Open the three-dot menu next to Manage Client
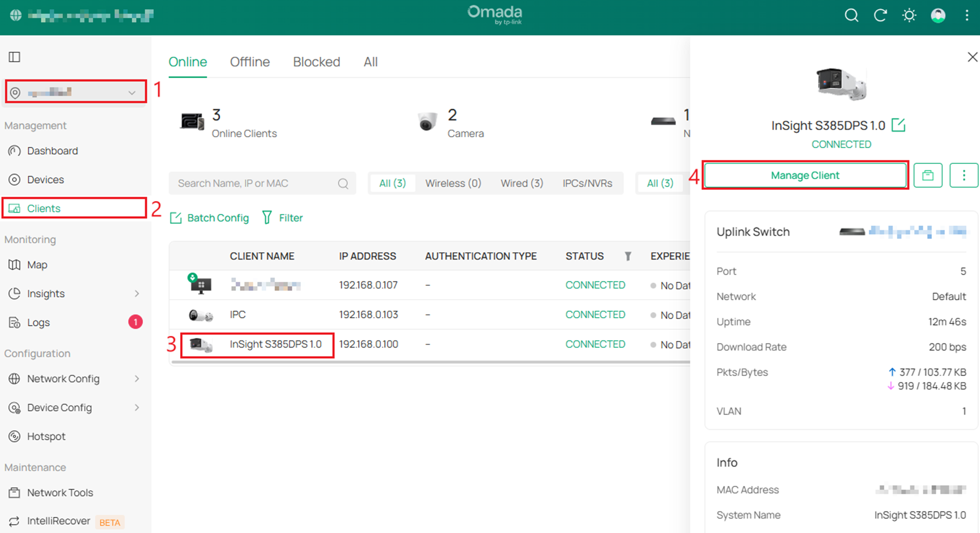 [x=964, y=175]
